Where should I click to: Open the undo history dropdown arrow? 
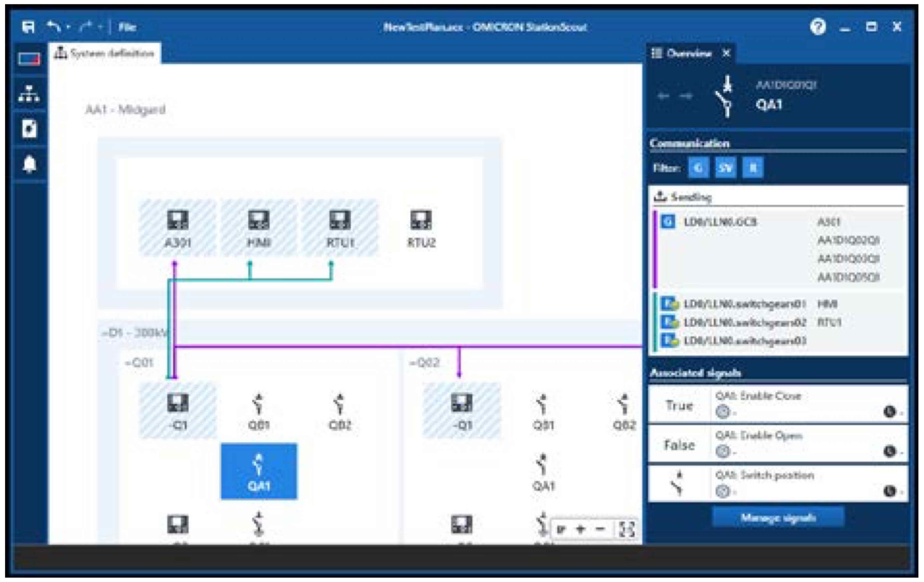[68, 27]
